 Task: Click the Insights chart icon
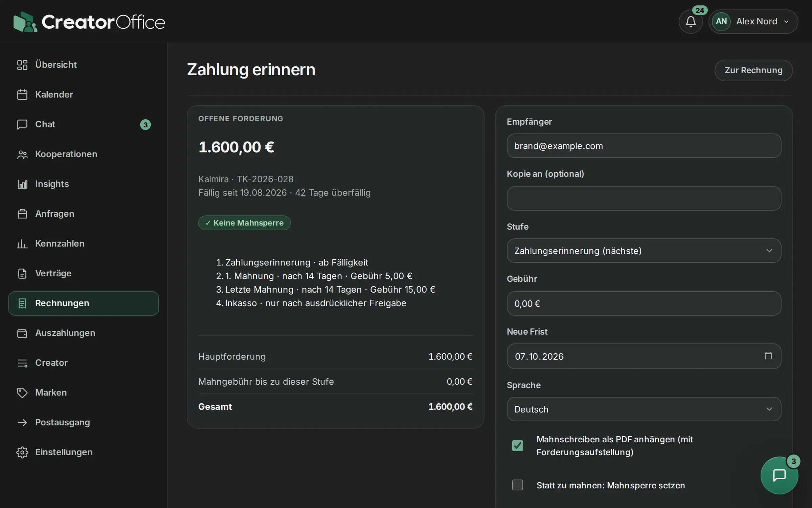(x=22, y=184)
